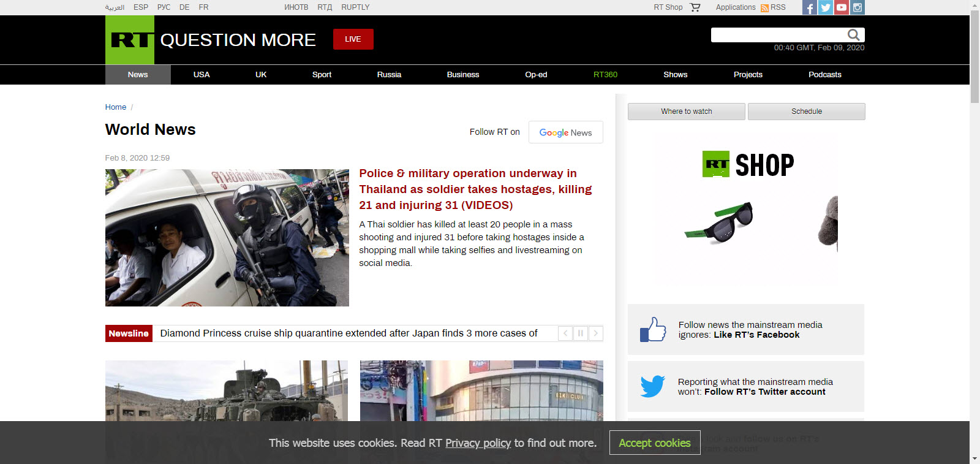The height and width of the screenshot is (464, 980).
Task: Open the Privacy policy link
Action: pyautogui.click(x=478, y=443)
